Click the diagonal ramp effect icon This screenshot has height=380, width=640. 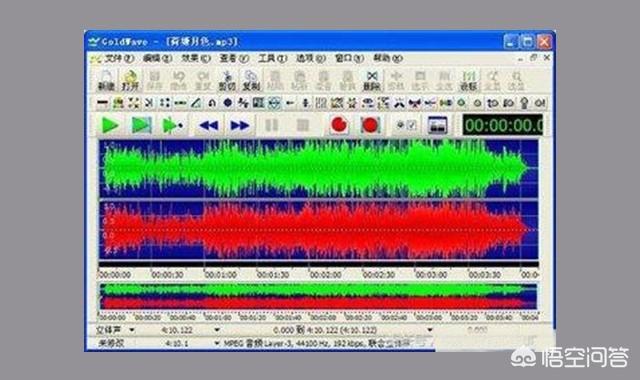coord(196,103)
